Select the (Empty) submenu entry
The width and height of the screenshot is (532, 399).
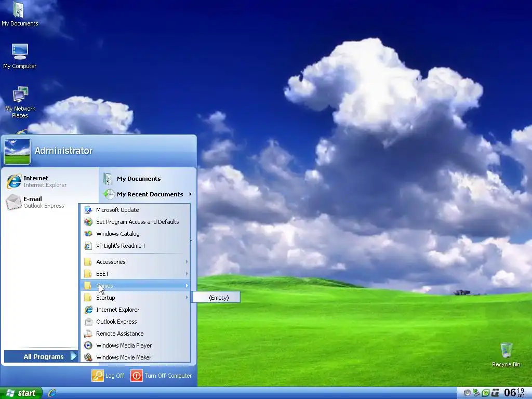point(217,298)
